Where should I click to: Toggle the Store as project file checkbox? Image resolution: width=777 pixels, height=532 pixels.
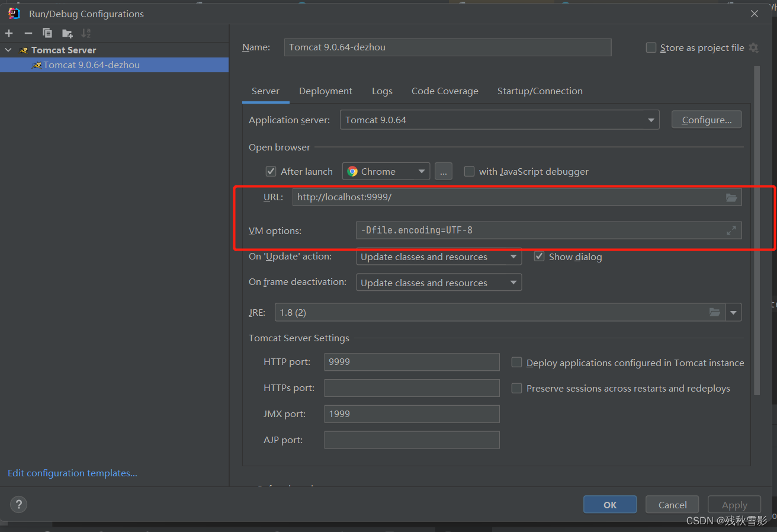coord(651,47)
